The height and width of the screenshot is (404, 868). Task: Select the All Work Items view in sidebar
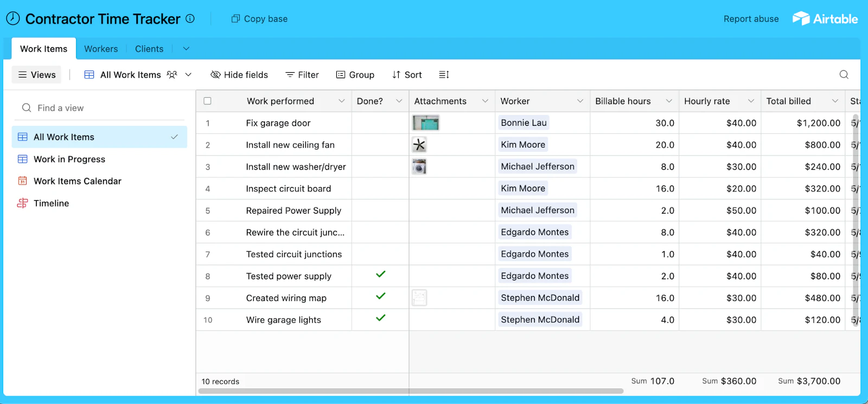(x=99, y=137)
